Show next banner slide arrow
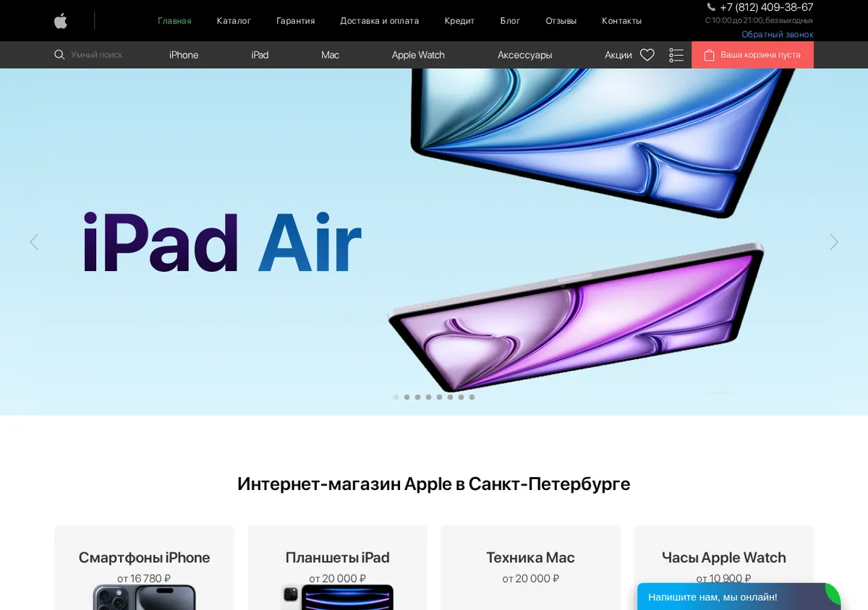The image size is (868, 610). [834, 242]
